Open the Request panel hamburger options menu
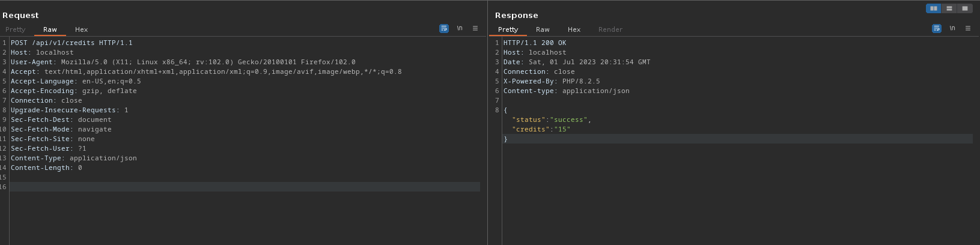Screen dimensions: 980x245 [x=475, y=28]
